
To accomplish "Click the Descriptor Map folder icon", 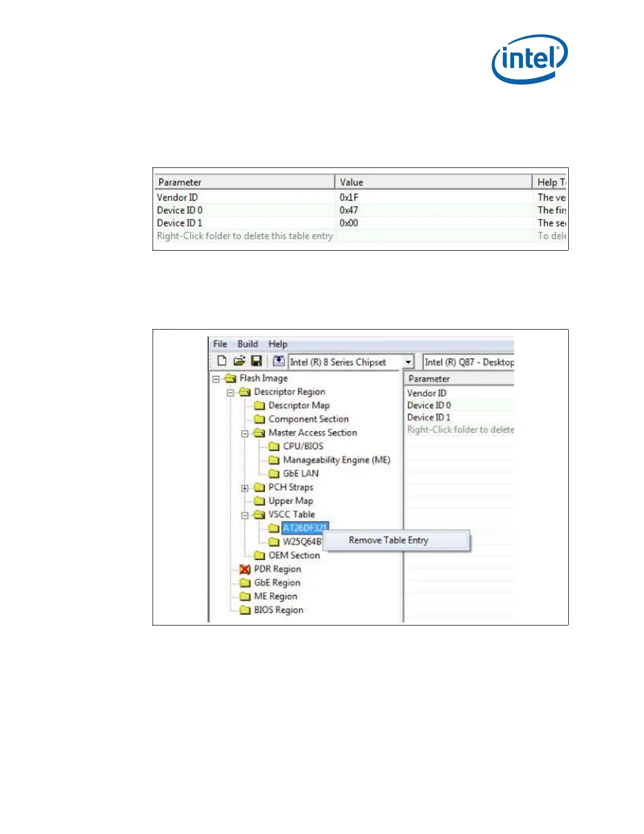I will [x=259, y=406].
